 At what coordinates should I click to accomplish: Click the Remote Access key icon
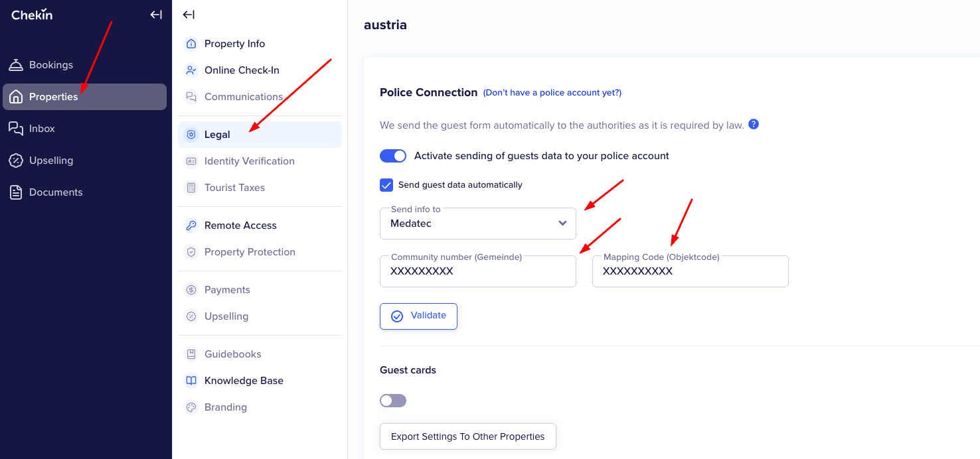click(x=191, y=226)
